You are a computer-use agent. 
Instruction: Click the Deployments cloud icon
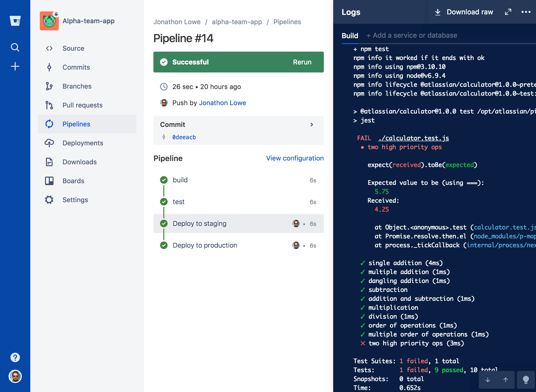point(49,143)
